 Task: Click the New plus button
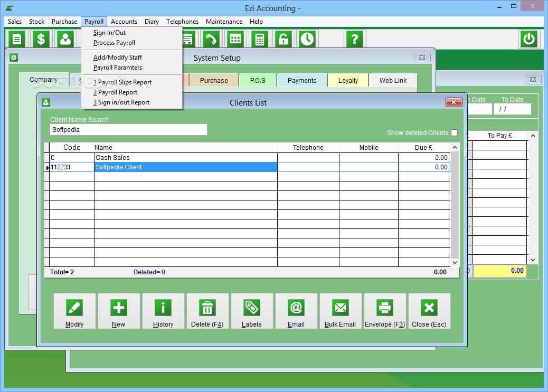(x=119, y=311)
